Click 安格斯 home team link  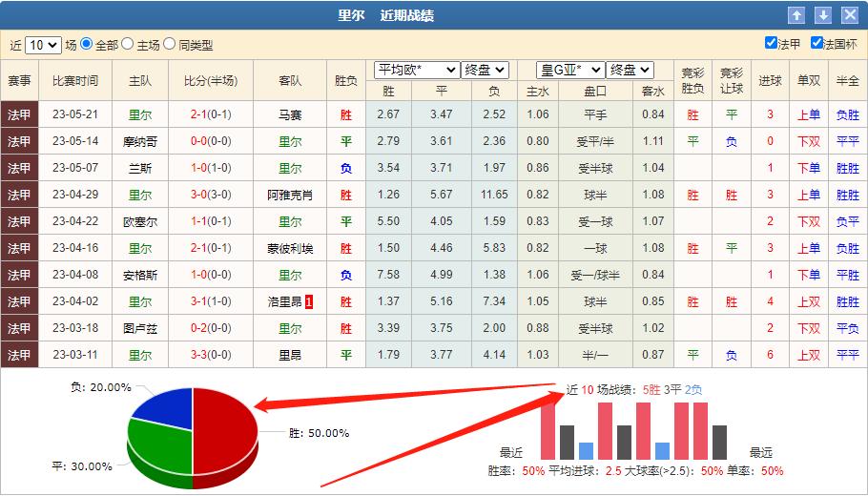coord(140,275)
